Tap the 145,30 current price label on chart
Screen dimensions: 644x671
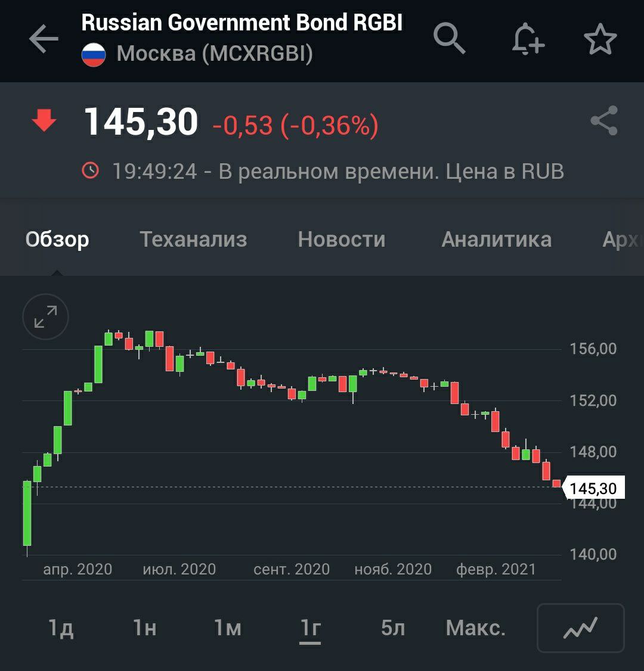(593, 489)
